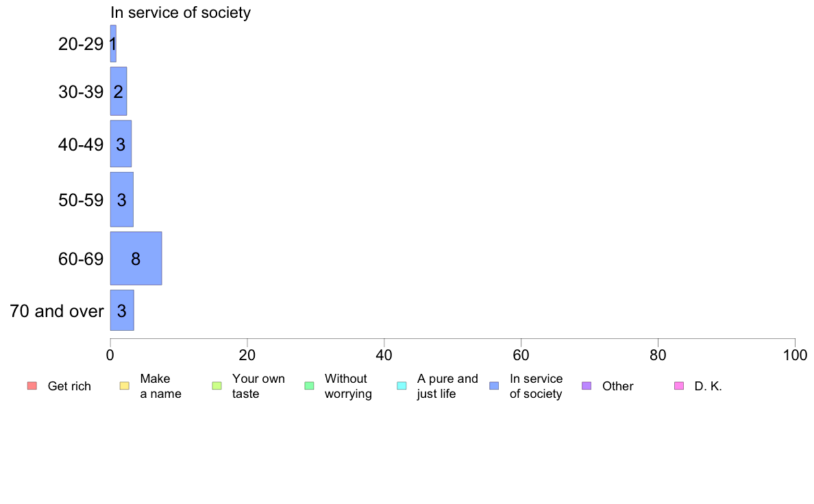Select the Your own taste green swatch
This screenshot has width=814, height=504.
click(x=217, y=386)
